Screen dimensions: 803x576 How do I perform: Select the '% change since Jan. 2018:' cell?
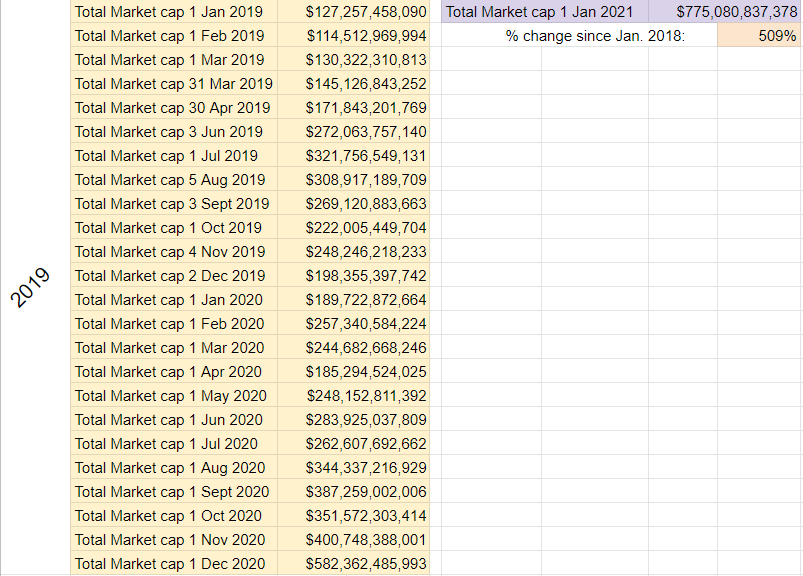pos(579,35)
